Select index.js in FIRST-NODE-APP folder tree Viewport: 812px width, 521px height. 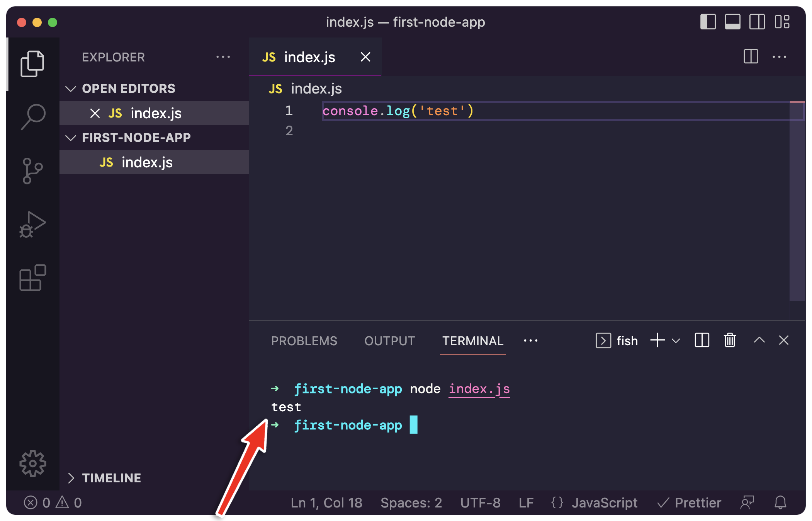coord(147,162)
